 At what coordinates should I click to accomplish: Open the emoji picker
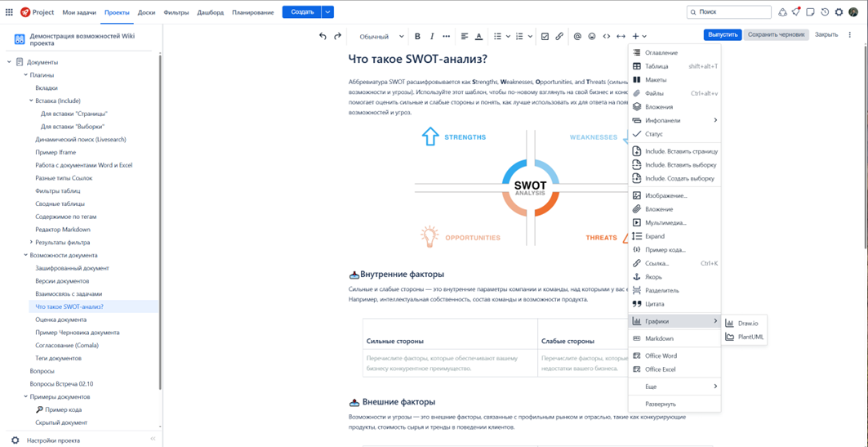pos(592,36)
